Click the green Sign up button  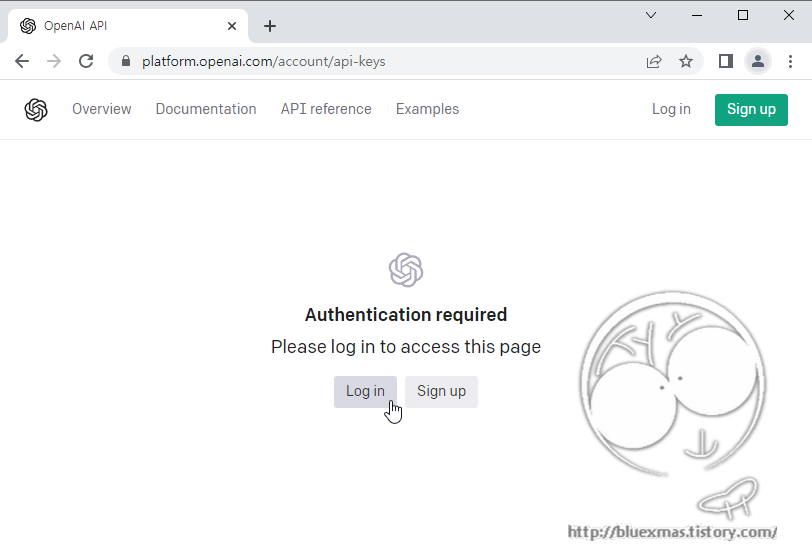751,110
